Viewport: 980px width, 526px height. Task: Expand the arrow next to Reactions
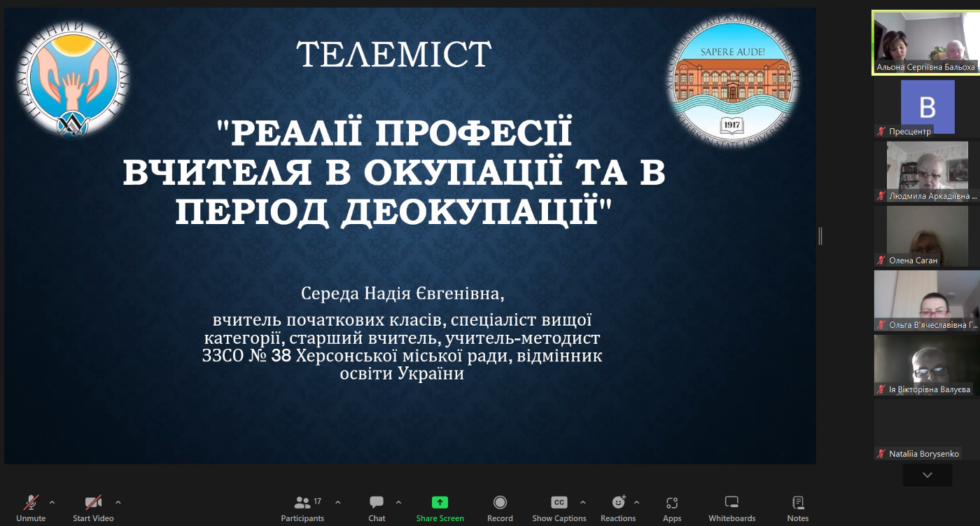click(x=636, y=502)
